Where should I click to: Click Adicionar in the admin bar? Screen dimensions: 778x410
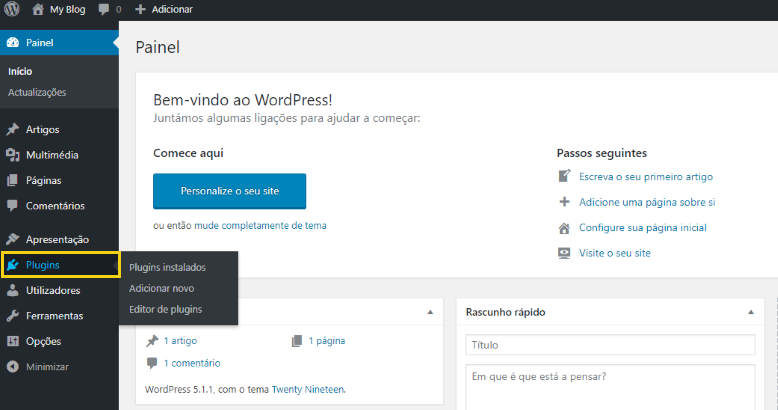pos(172,9)
